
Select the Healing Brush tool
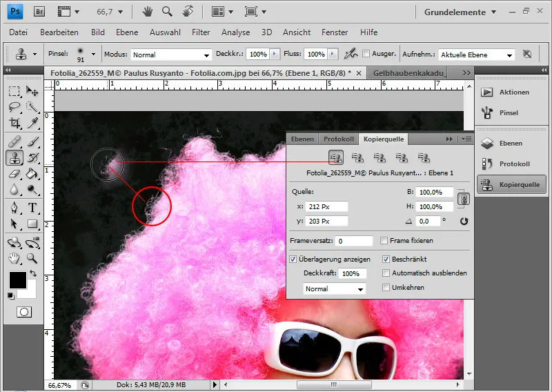[x=14, y=142]
